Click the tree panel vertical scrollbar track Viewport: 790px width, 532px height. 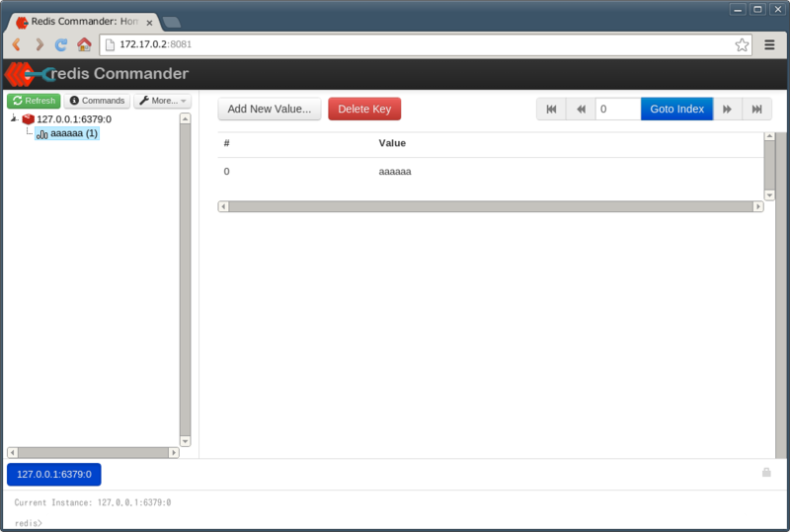[x=185, y=279]
